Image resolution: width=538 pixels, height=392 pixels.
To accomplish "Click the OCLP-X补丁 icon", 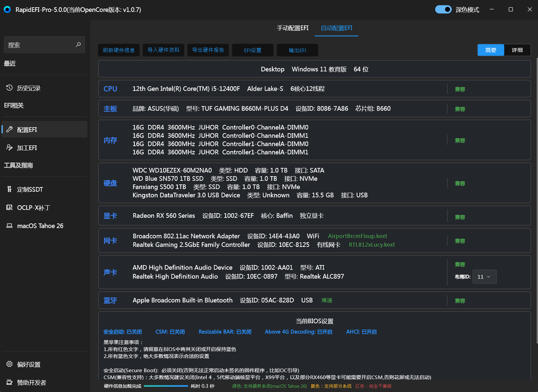I will [9, 207].
